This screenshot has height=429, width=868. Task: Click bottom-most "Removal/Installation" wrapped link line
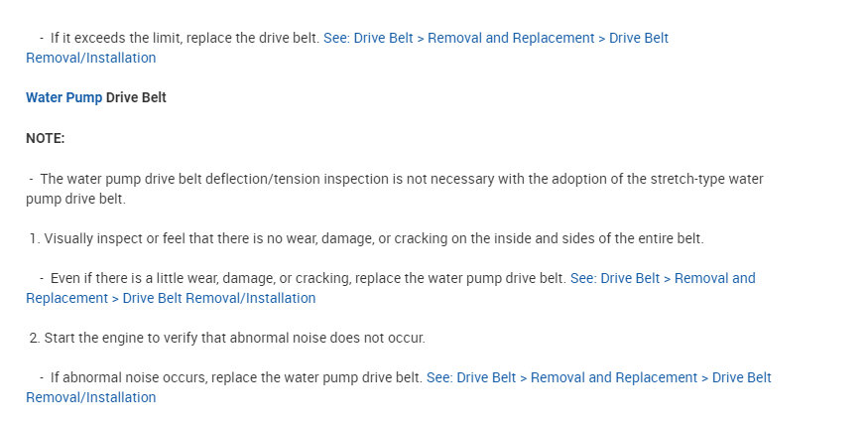pos(90,397)
